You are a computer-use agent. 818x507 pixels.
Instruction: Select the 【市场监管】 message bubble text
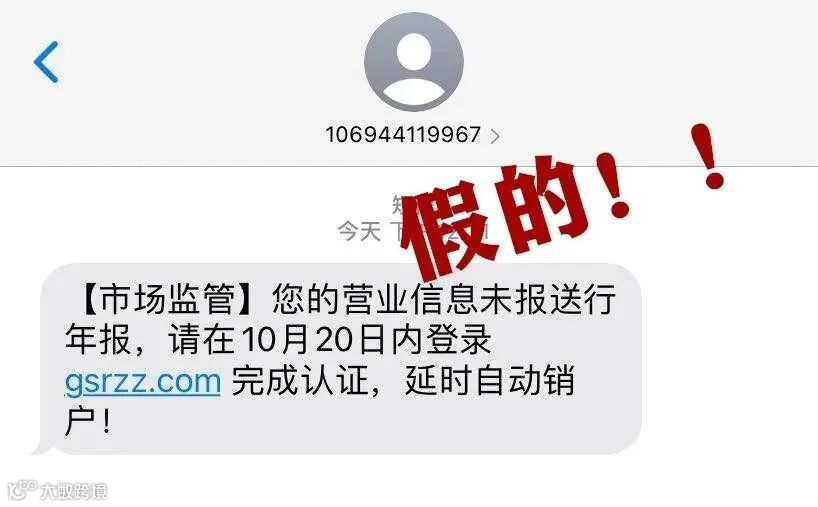point(341,359)
